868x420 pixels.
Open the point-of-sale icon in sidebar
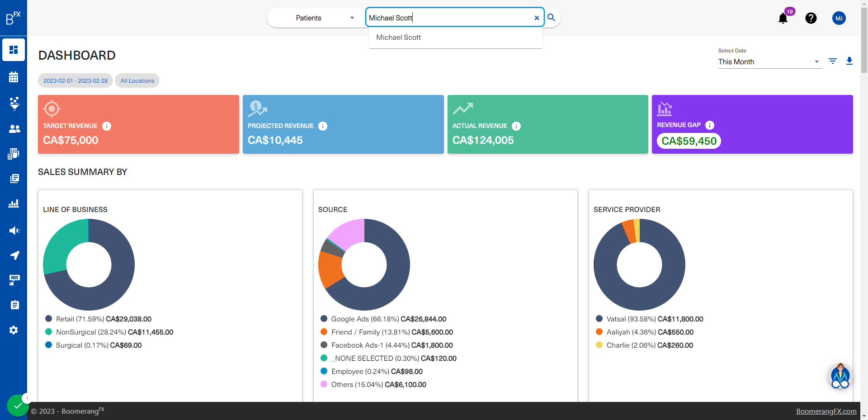click(14, 154)
